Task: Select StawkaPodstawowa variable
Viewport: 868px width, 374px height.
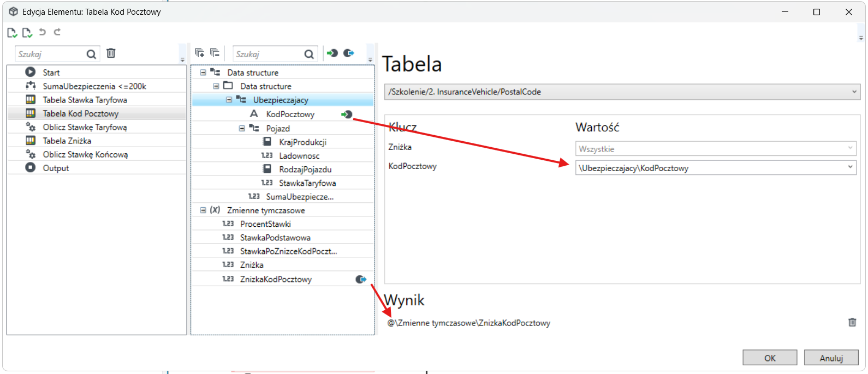Action: pyautogui.click(x=275, y=238)
